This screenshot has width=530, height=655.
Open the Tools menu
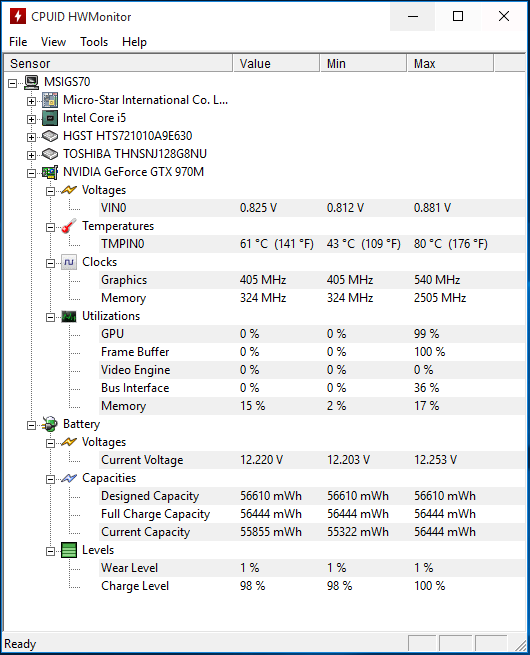94,42
